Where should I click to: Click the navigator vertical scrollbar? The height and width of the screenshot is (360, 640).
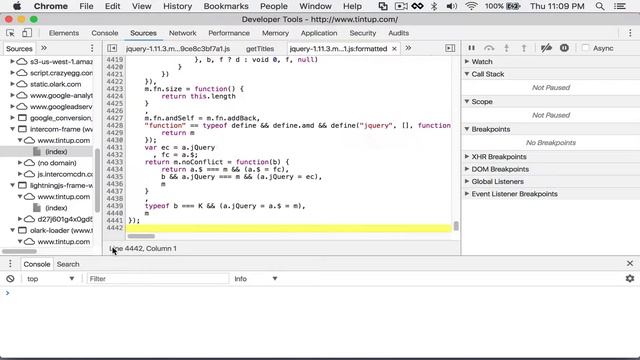pyautogui.click(x=97, y=180)
